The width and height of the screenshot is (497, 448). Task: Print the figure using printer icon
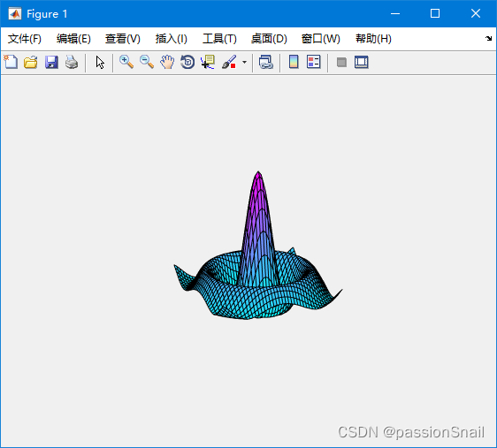click(72, 62)
